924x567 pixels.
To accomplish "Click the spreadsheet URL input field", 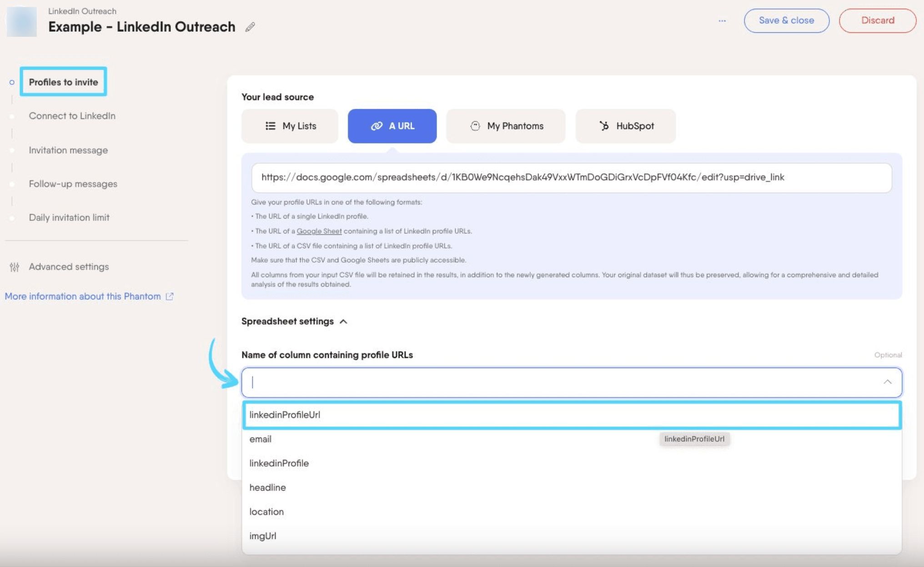I will 572,178.
